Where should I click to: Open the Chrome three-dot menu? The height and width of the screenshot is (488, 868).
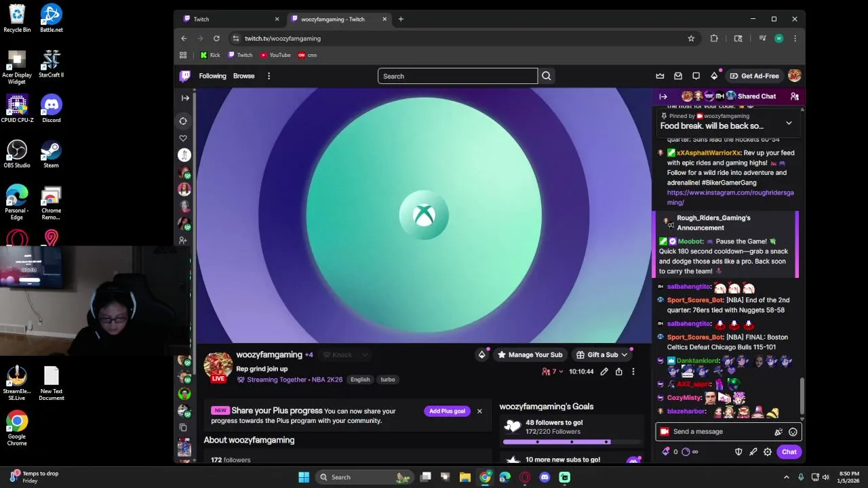coord(795,39)
